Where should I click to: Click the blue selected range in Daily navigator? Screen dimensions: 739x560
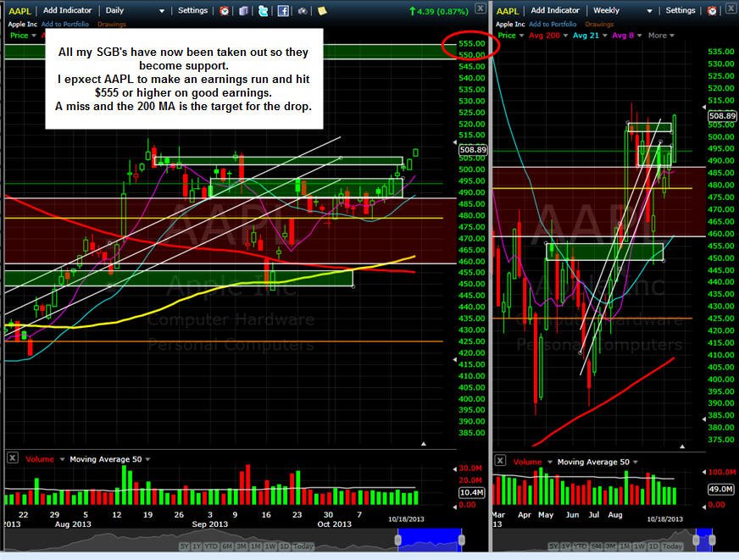tap(430, 540)
